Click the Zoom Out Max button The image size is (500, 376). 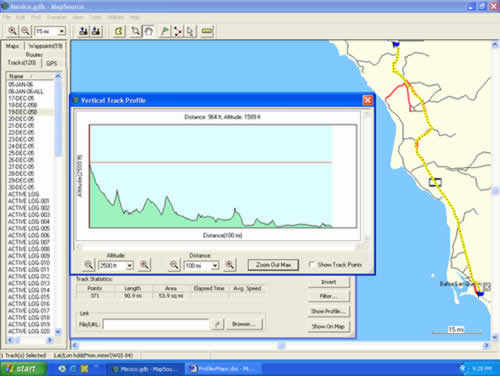click(x=273, y=265)
